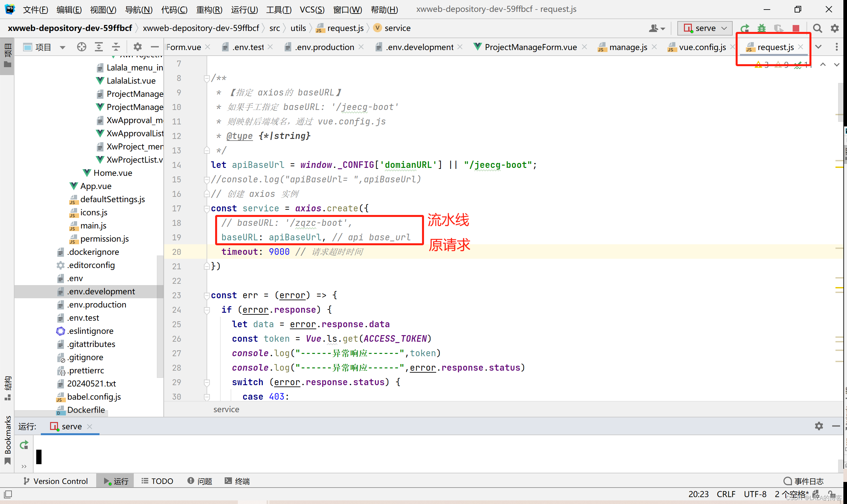The width and height of the screenshot is (847, 504).
Task: Show hidden editor tabs dropdown
Action: (x=818, y=47)
